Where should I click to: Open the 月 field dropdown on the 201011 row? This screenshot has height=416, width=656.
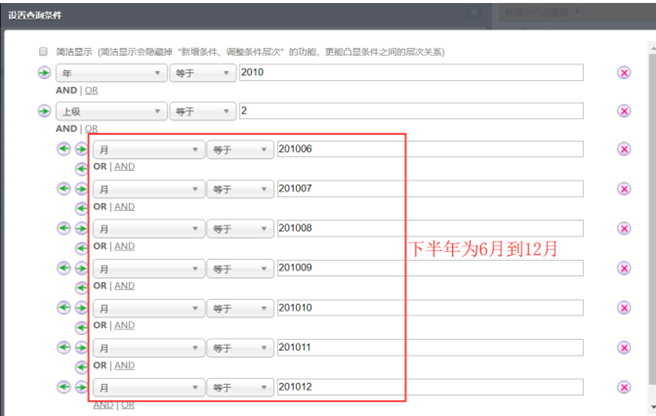[149, 348]
